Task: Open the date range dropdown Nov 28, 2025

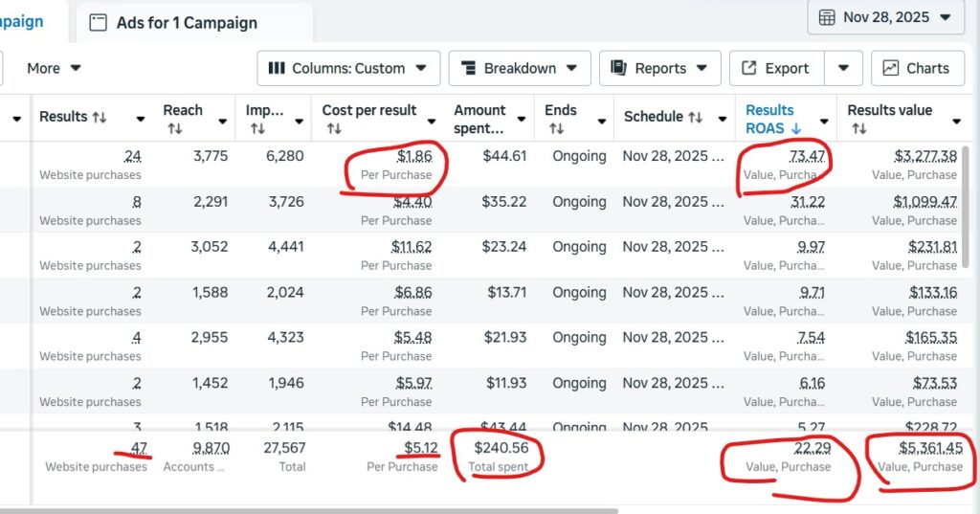Action: tap(885, 17)
